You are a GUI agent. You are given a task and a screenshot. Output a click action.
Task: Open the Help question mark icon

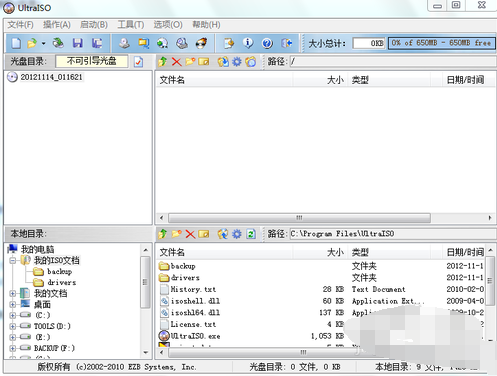point(267,43)
